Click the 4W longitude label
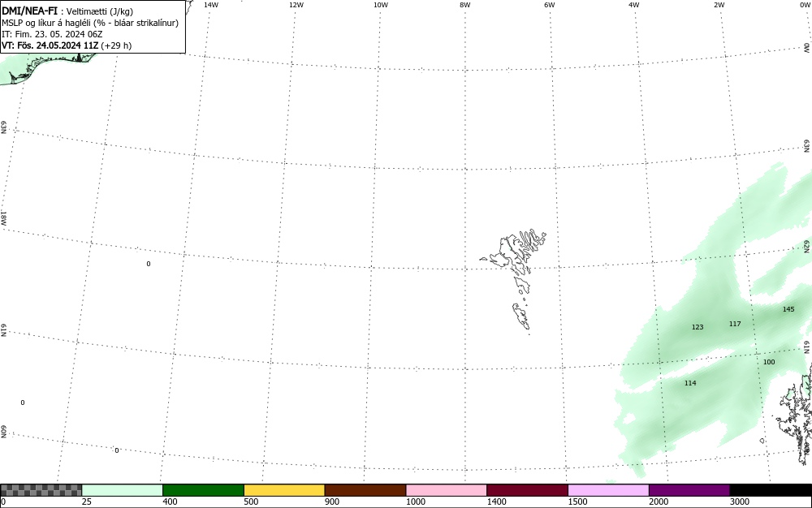Viewport: 812px width, 508px height. coord(634,5)
